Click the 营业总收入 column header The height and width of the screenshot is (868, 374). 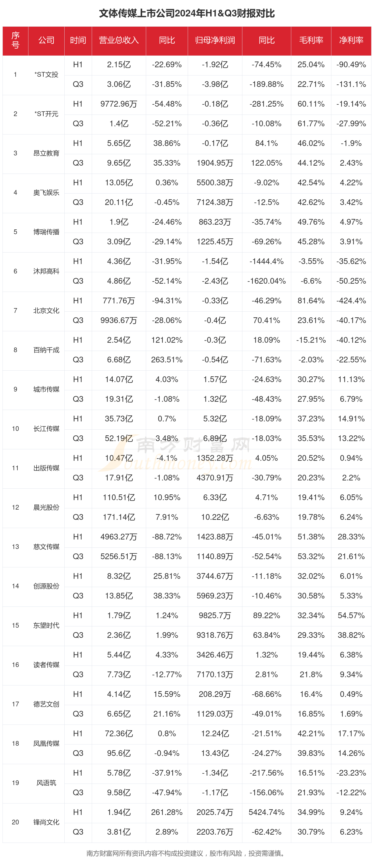pos(119,40)
